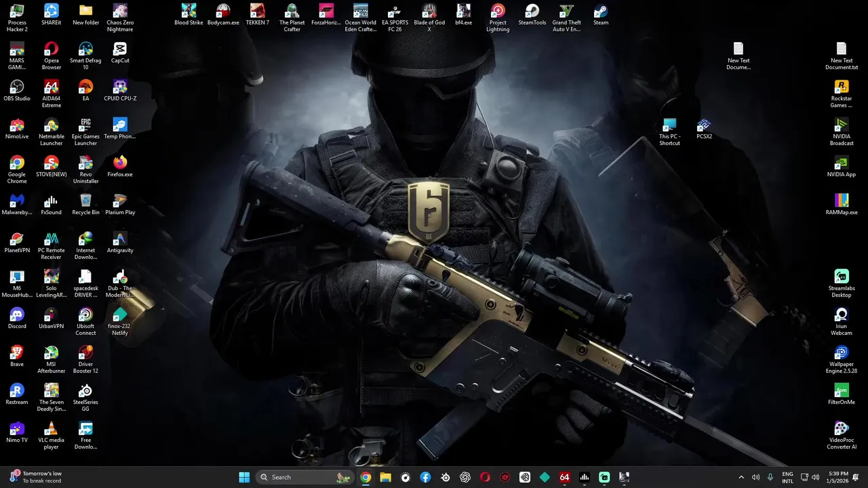The image size is (868, 488).
Task: Select Streamlabs Desktop shortcut
Action: (x=842, y=283)
